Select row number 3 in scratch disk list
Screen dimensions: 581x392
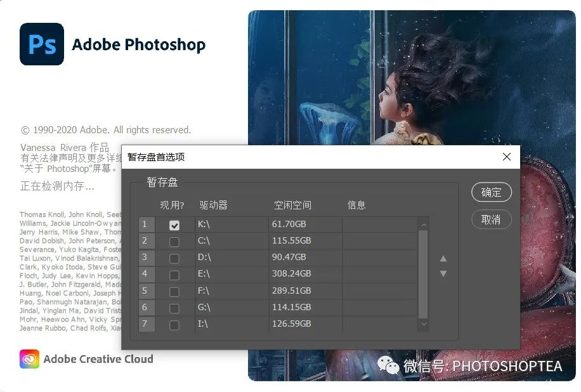pos(147,257)
